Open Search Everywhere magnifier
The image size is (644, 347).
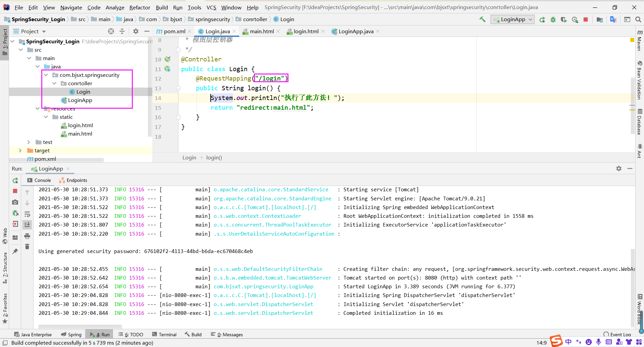click(638, 19)
